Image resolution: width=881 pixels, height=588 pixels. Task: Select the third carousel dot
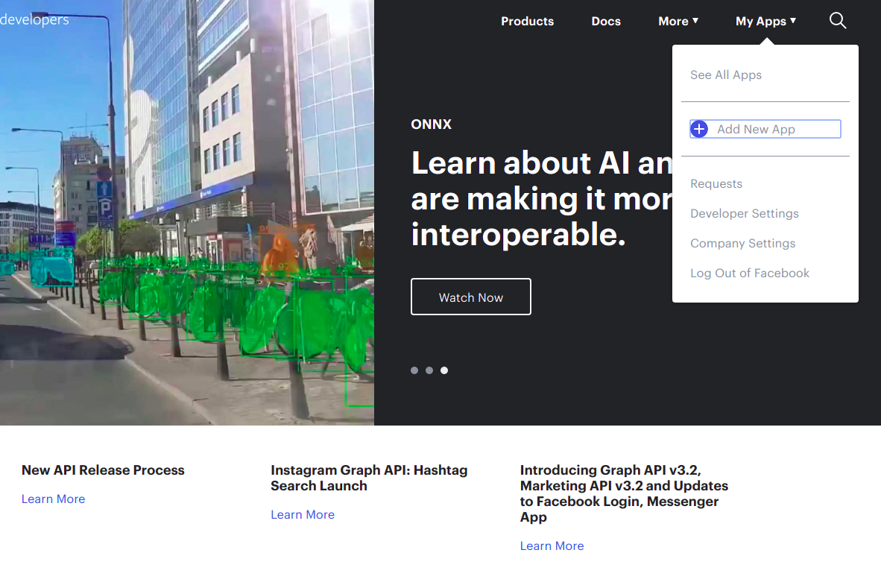pyautogui.click(x=444, y=370)
